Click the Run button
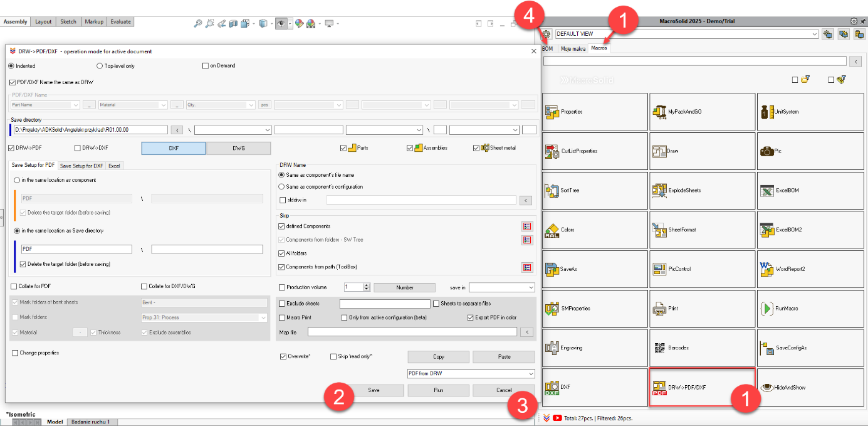The image size is (868, 426). pyautogui.click(x=439, y=390)
